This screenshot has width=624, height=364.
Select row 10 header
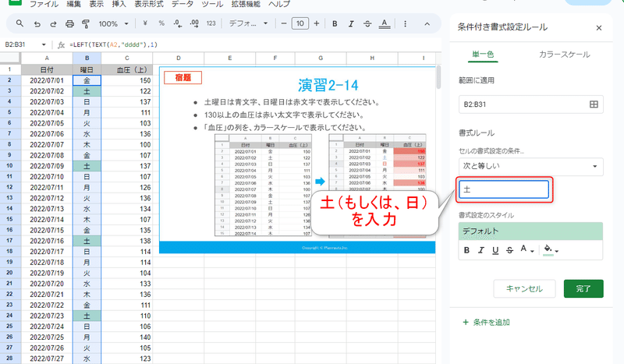[9, 166]
